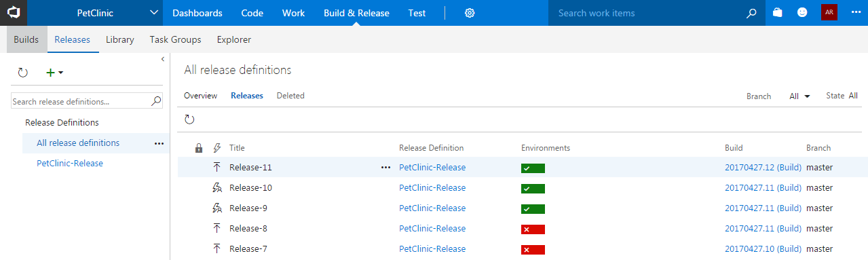Image resolution: width=868 pixels, height=260 pixels.
Task: Click the Visual Studio Team Services logo
Action: tap(14, 13)
